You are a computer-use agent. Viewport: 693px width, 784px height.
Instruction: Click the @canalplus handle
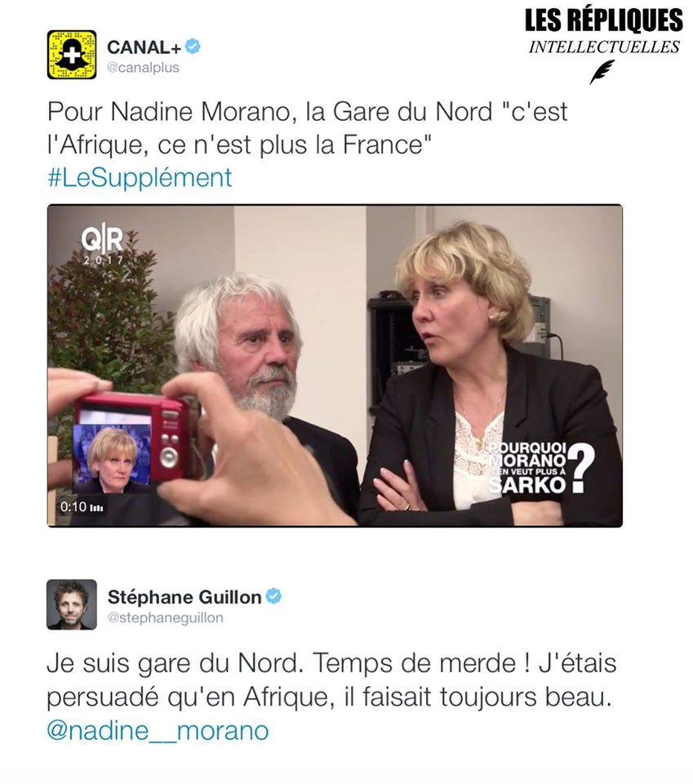click(x=143, y=68)
